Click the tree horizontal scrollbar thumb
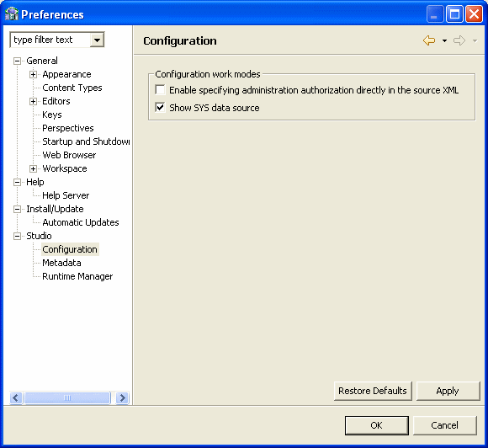This screenshot has width=488, height=448. point(67,397)
